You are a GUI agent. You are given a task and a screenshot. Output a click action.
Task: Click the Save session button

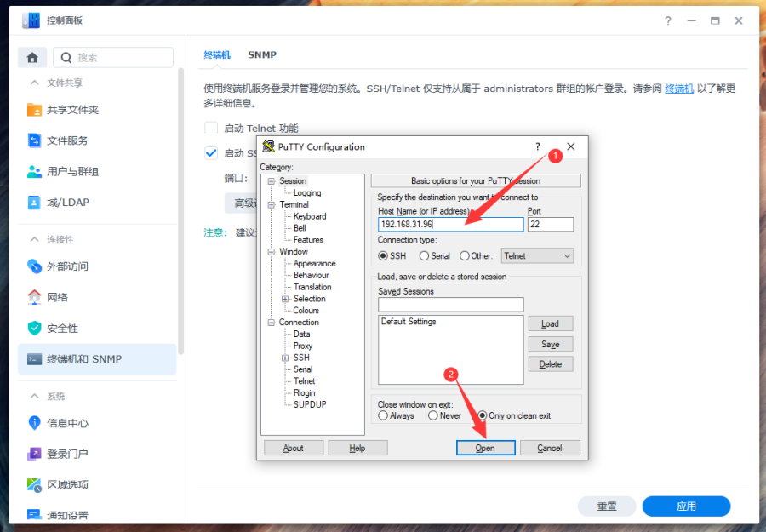click(551, 345)
